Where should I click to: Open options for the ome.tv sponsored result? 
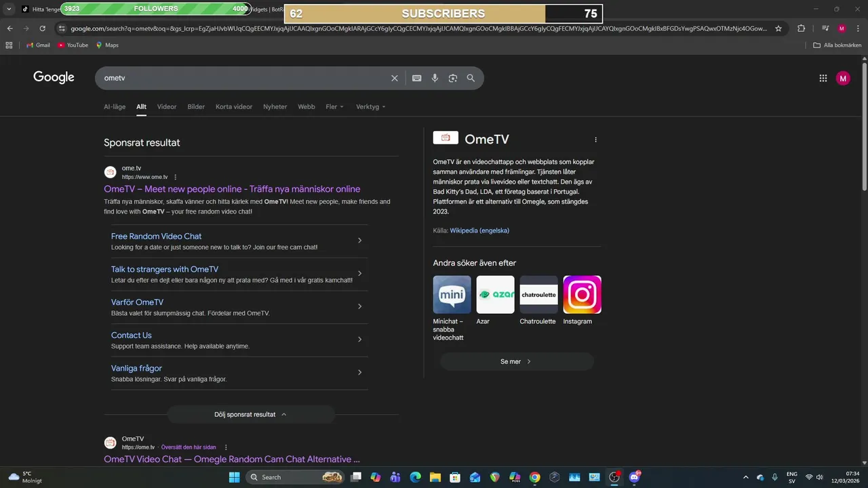tap(175, 178)
